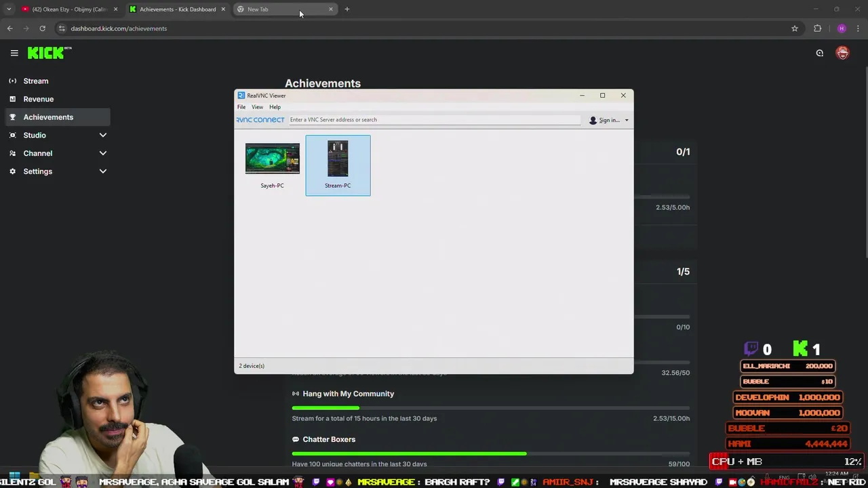
Task: Click the browser back arrow
Action: pyautogui.click(x=9, y=28)
